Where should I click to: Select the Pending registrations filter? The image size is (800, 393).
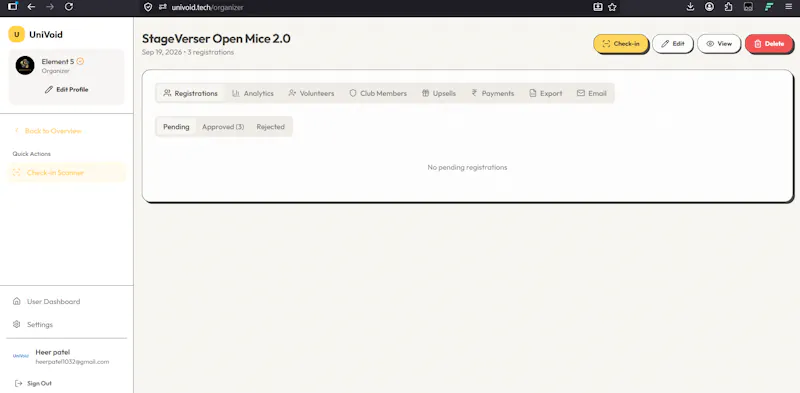tap(176, 127)
